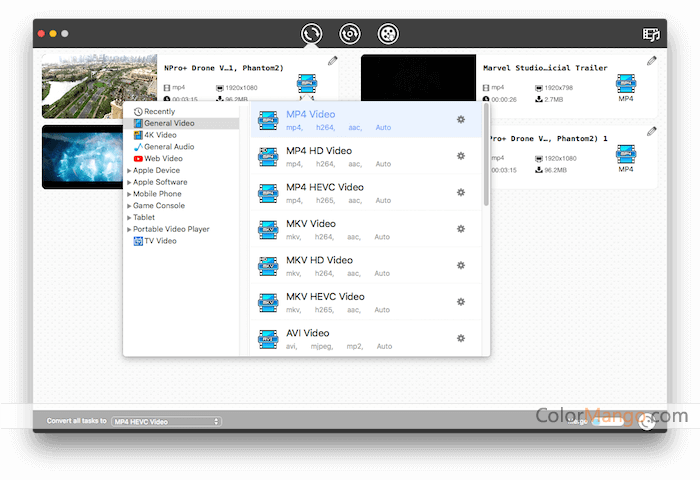
Task: Click the start conversion button at bottom right
Action: 648,421
